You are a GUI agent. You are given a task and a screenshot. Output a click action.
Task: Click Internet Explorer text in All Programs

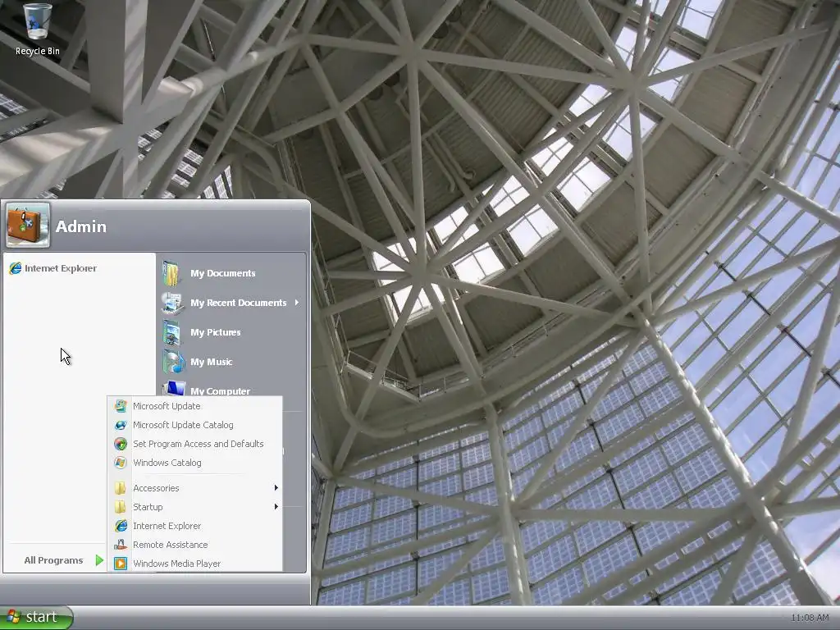pos(167,526)
